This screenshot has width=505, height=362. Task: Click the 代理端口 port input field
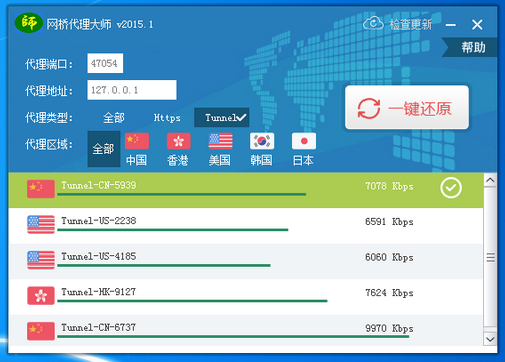click(x=105, y=63)
